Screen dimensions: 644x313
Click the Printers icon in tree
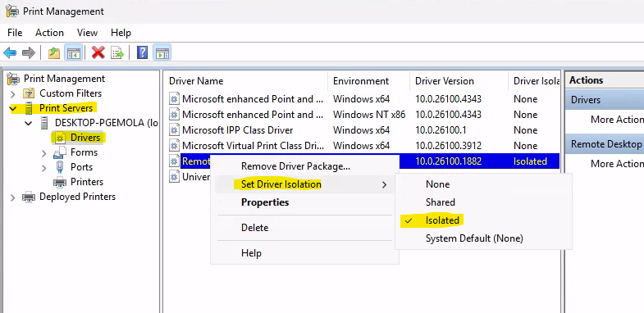[x=60, y=182]
